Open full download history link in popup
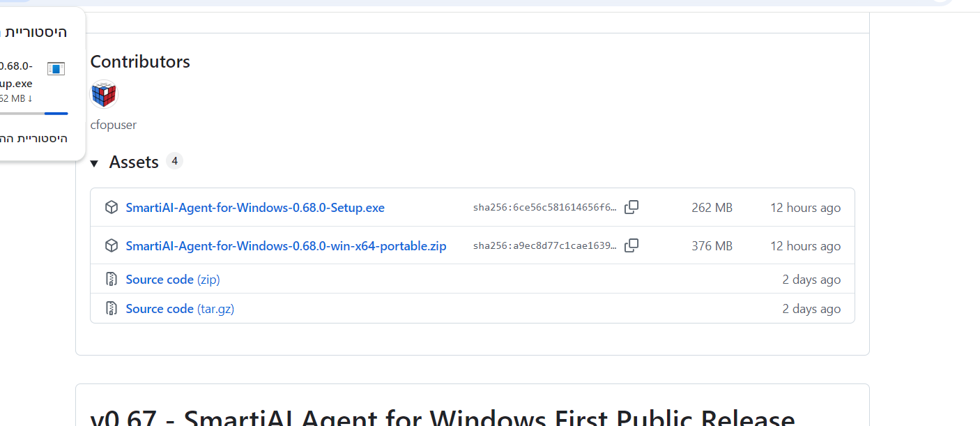Image resolution: width=980 pixels, height=426 pixels. 33,138
